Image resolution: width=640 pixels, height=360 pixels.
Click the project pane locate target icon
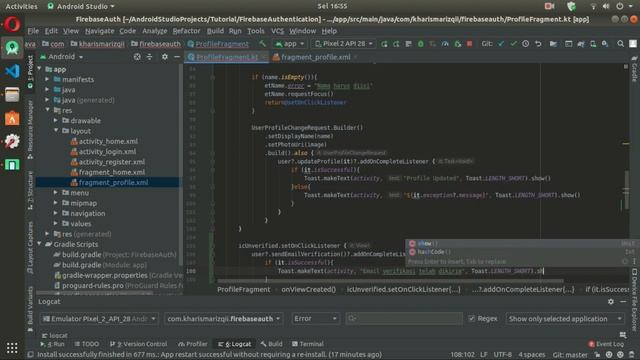(137, 57)
